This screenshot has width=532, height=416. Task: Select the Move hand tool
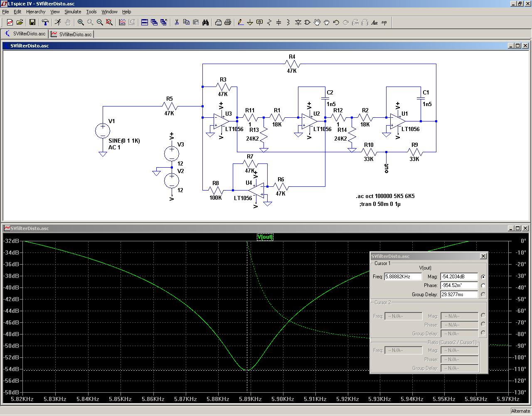317,22
